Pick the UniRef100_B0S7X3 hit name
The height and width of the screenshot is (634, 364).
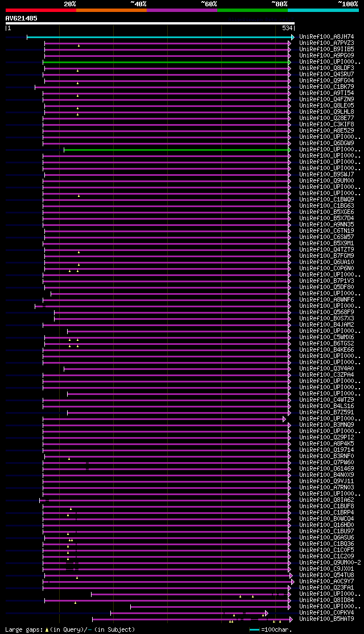pyautogui.click(x=327, y=319)
